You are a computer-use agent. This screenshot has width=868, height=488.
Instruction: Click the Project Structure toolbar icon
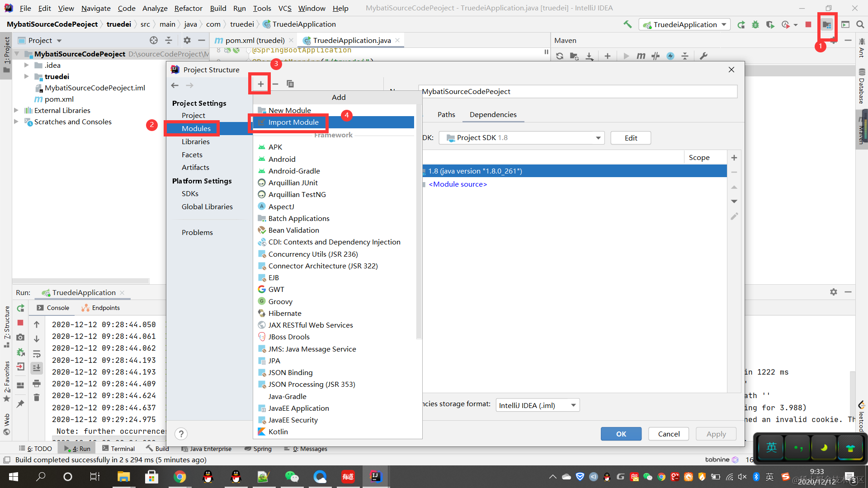click(826, 24)
